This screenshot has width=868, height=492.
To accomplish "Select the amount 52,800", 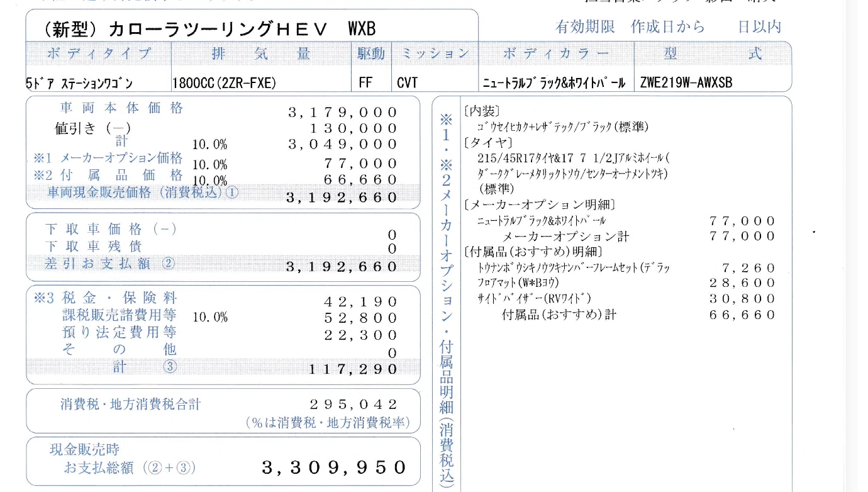I will (x=360, y=318).
